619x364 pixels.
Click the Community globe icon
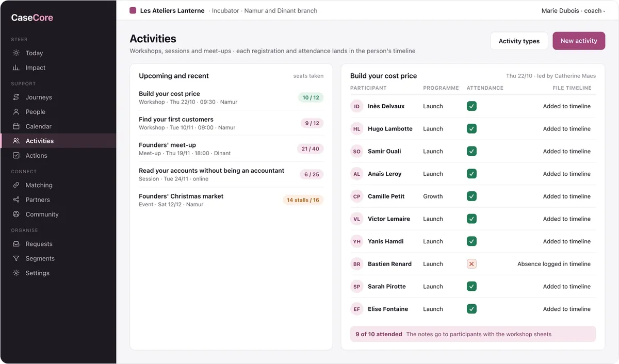[16, 214]
